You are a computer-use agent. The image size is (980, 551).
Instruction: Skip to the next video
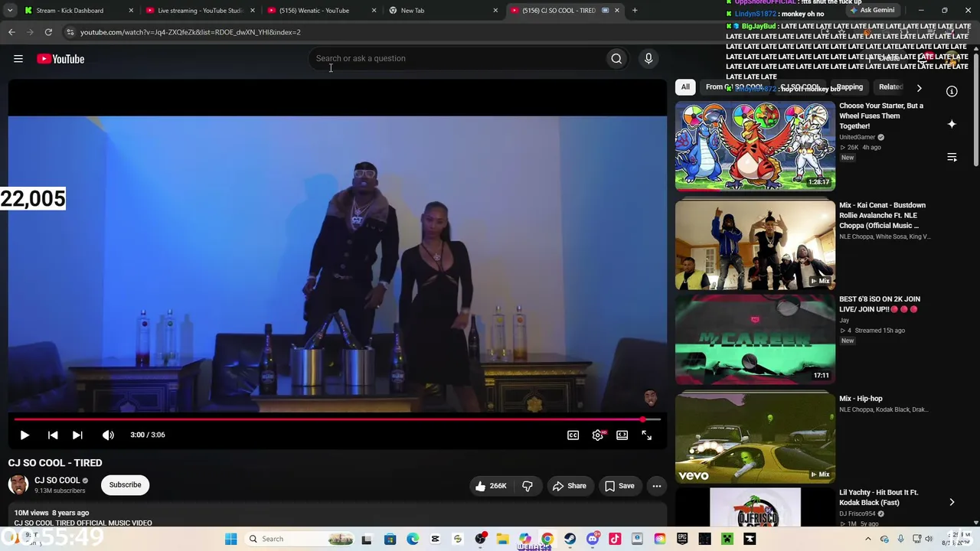pyautogui.click(x=77, y=435)
